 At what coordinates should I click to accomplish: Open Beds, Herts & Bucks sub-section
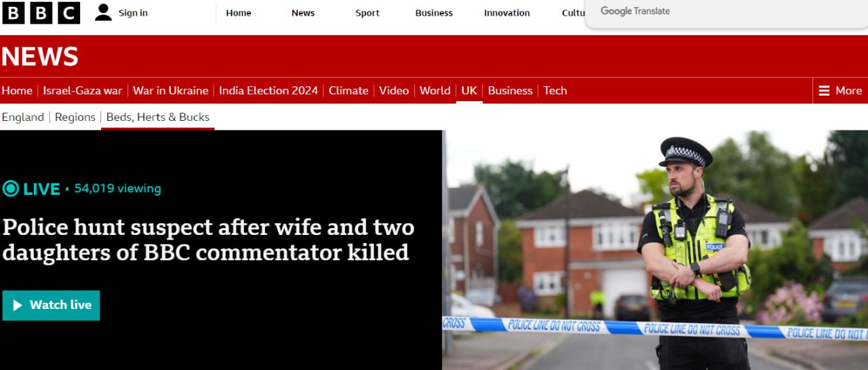[x=158, y=117]
